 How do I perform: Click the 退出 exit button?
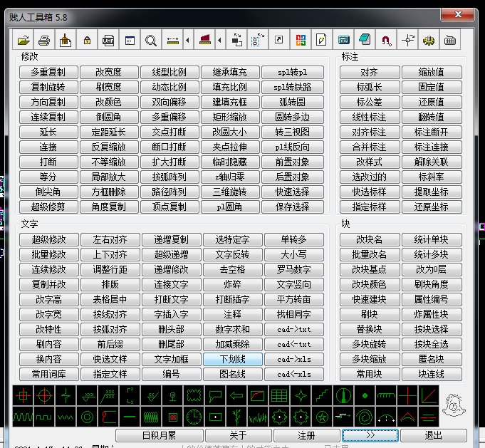click(433, 435)
